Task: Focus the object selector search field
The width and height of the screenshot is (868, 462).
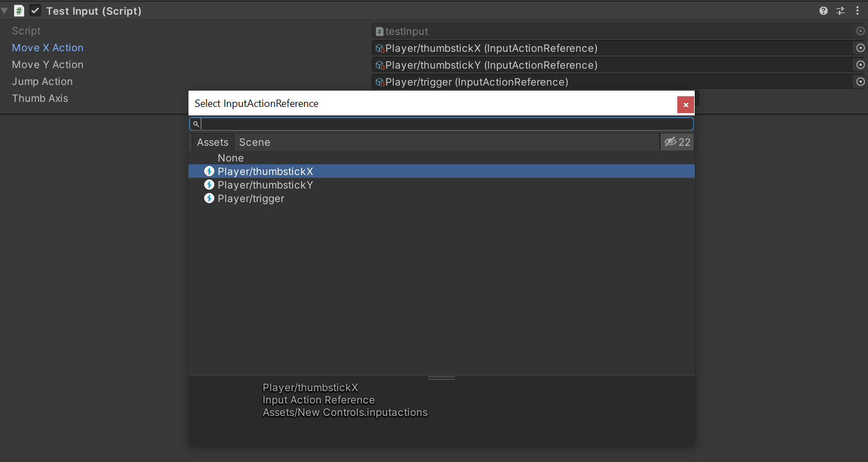Action: click(x=444, y=124)
